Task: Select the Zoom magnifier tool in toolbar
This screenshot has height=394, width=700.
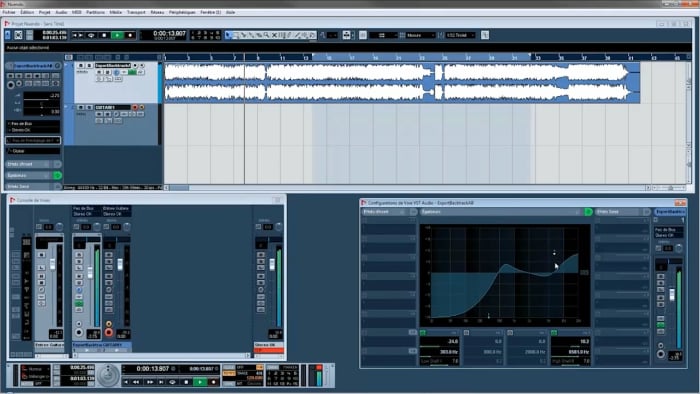Action: 267,35
